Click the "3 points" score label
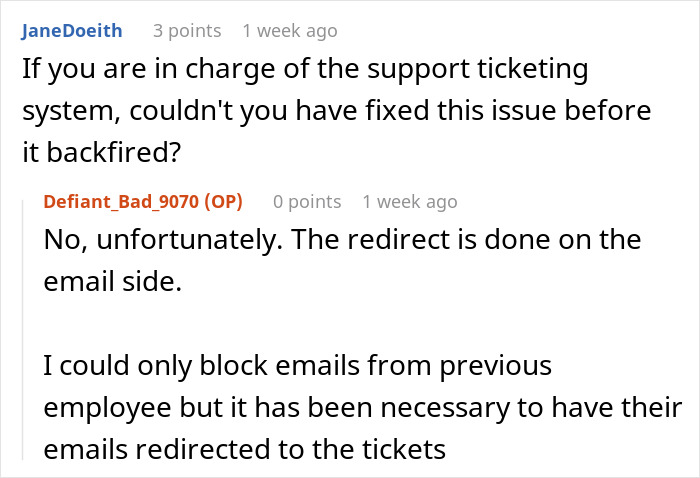 point(187,31)
